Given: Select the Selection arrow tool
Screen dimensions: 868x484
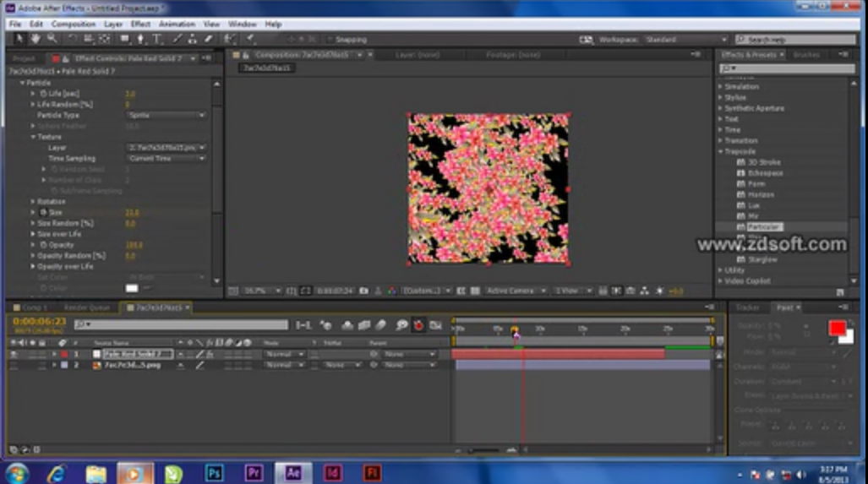Looking at the screenshot, I should 19,39.
